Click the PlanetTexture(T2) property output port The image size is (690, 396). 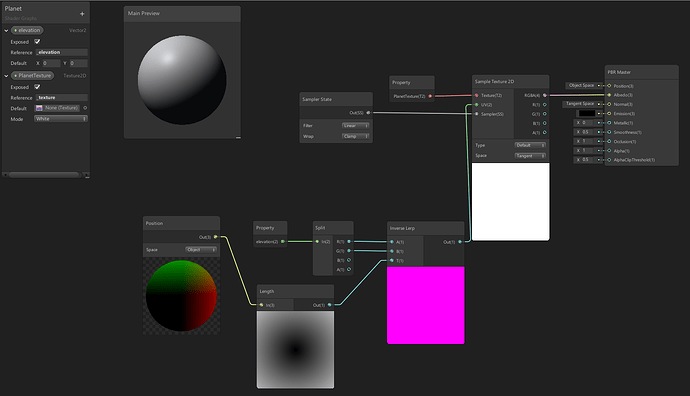point(430,96)
